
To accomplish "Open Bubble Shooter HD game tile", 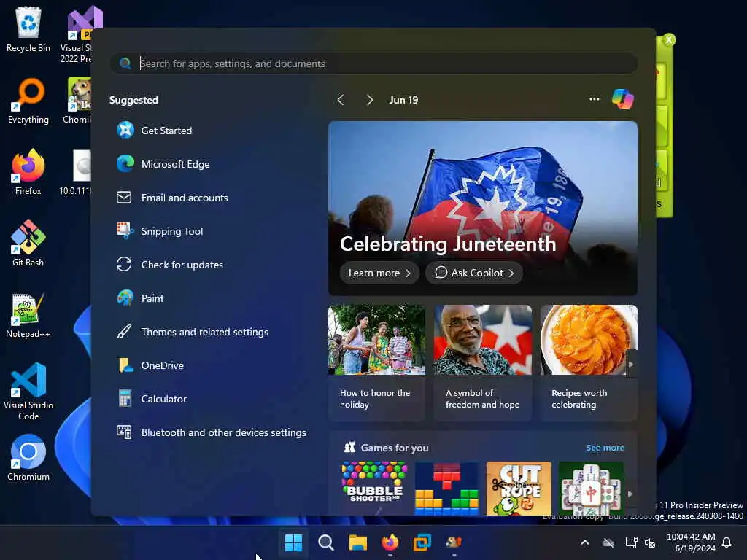I will [x=374, y=488].
